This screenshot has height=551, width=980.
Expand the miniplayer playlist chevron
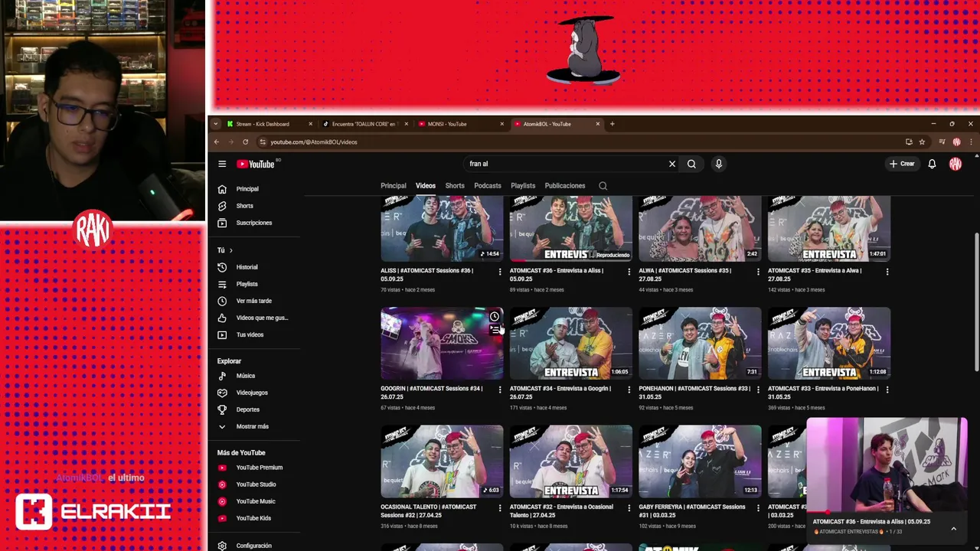pyautogui.click(x=953, y=528)
